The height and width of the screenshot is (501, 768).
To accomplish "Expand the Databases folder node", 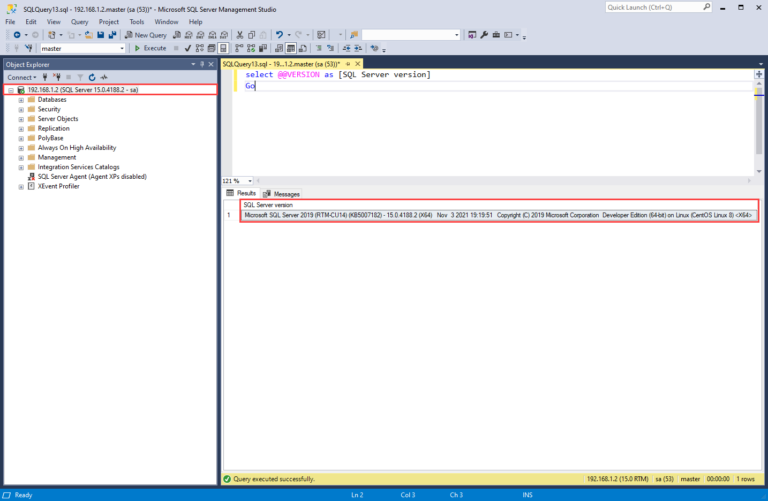I will point(21,100).
